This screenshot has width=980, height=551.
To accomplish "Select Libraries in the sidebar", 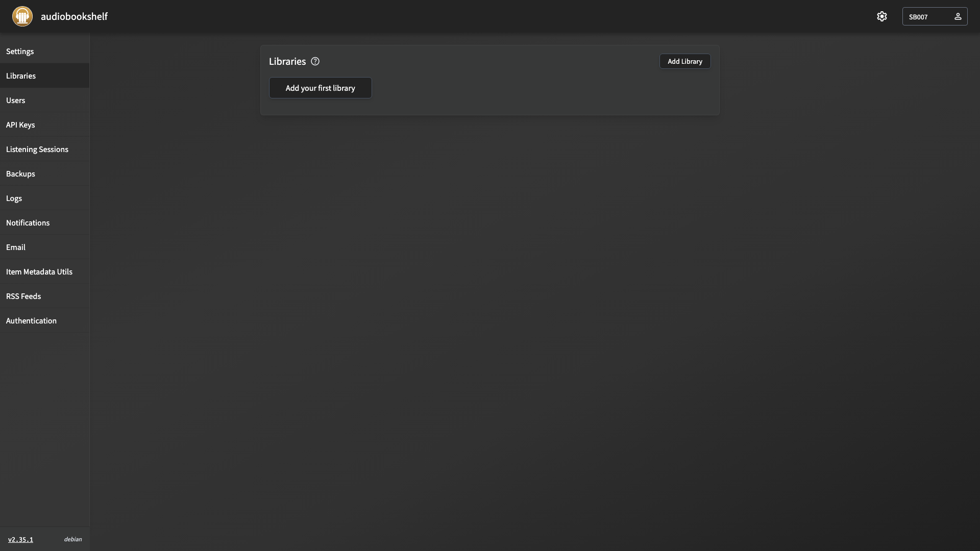I will [45, 76].
